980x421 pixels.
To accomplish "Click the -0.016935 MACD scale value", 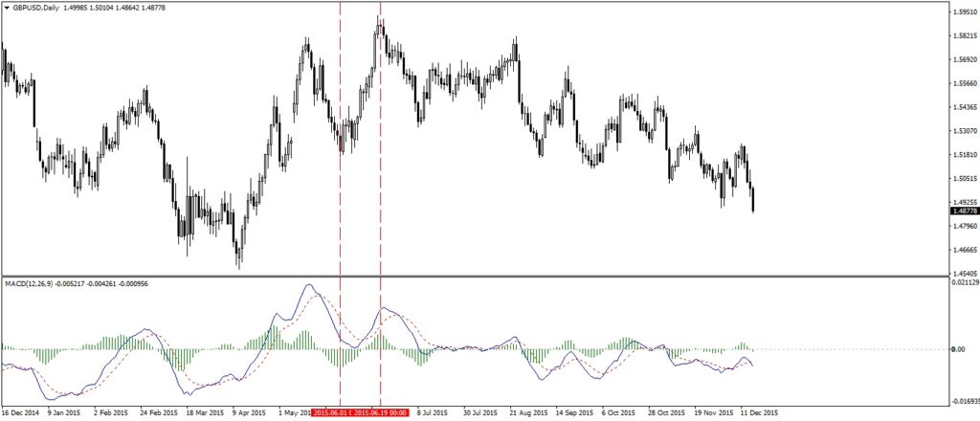I will [x=962, y=403].
